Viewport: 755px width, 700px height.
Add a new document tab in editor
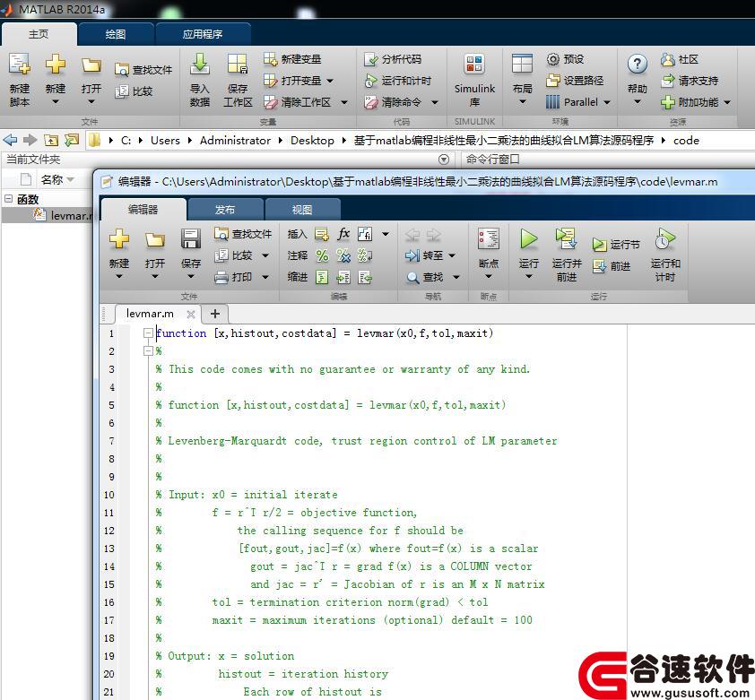click(x=214, y=314)
